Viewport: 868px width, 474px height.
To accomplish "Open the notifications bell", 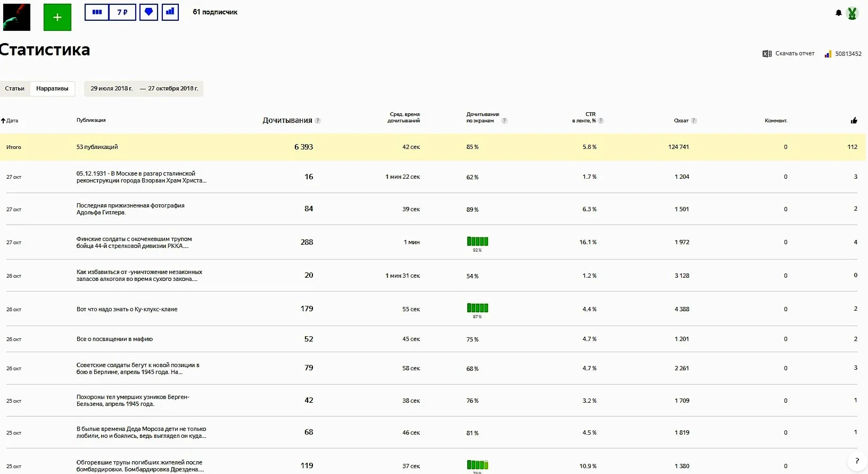I will point(838,13).
